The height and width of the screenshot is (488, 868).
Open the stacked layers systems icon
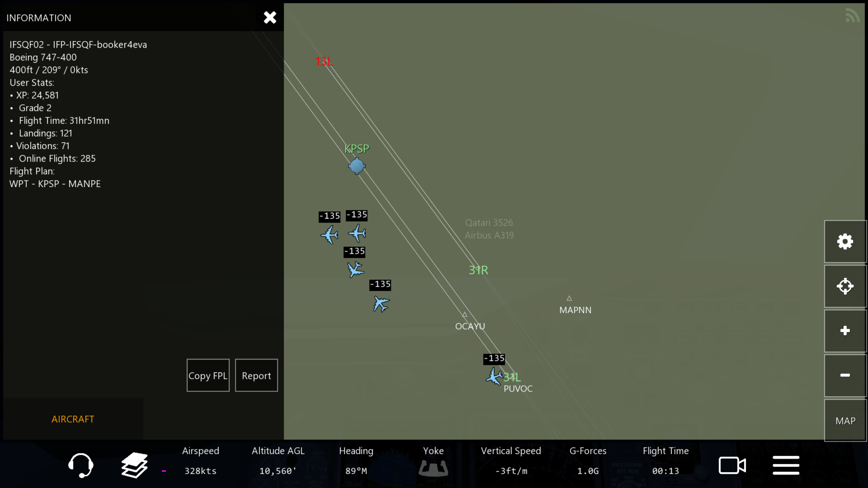coord(134,465)
